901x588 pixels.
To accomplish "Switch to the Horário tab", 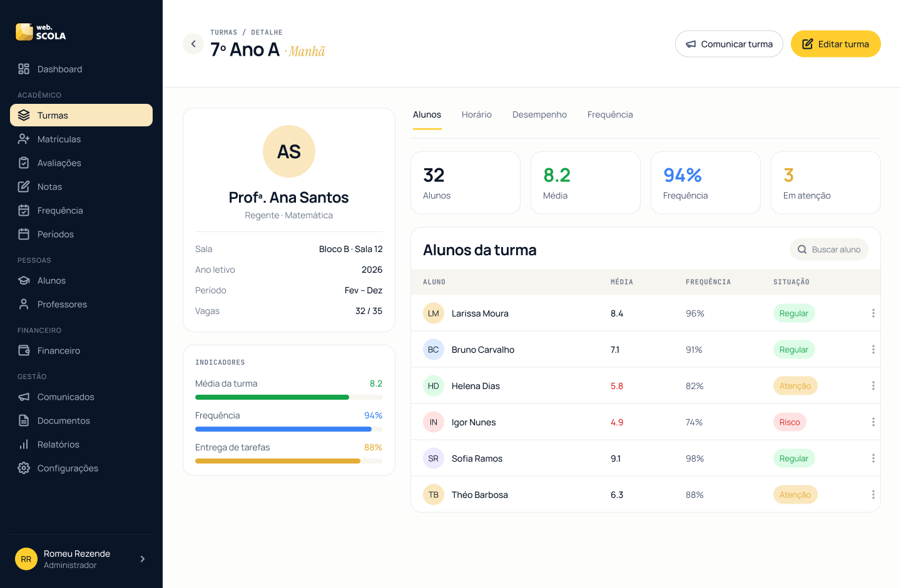I will point(477,114).
